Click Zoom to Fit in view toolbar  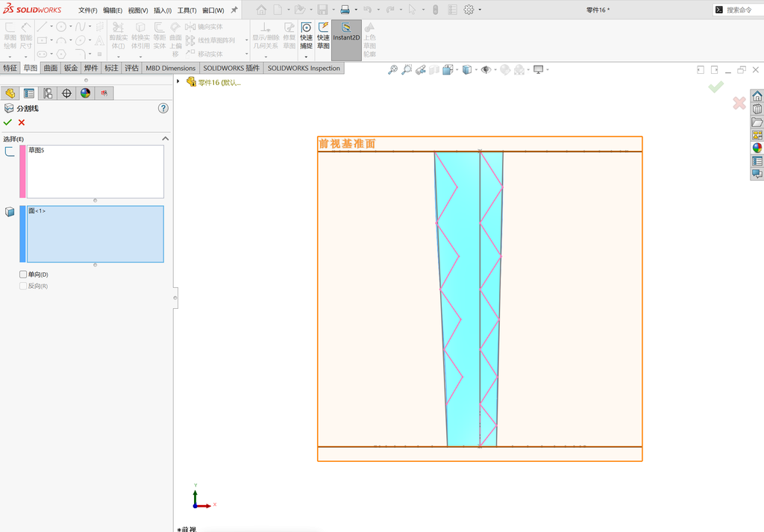coord(392,69)
